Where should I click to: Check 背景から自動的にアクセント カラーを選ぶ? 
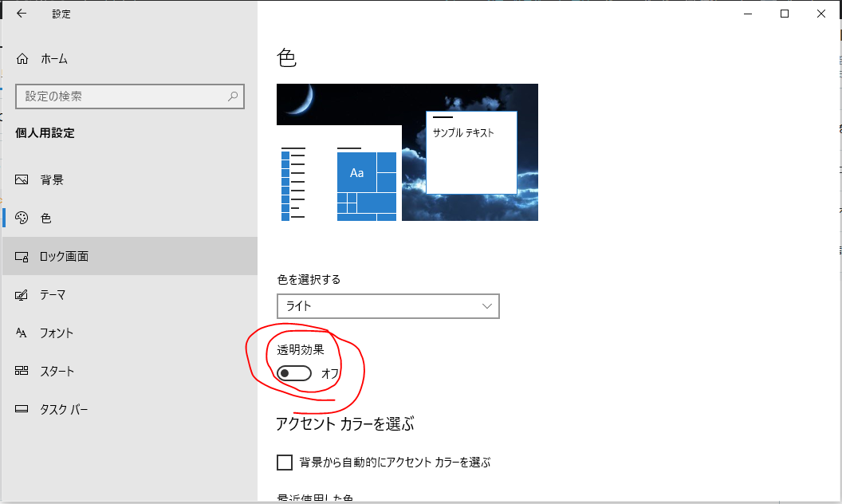tap(285, 462)
